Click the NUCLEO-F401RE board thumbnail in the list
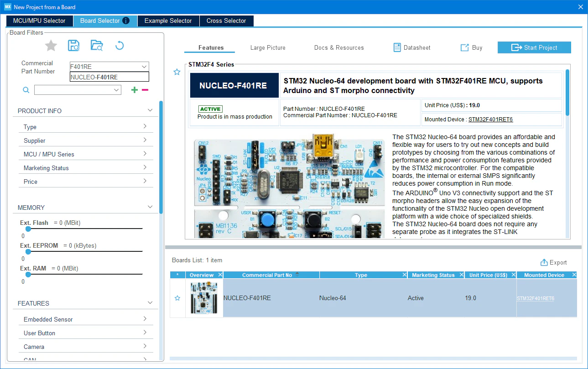This screenshot has height=369, width=588. pos(204,298)
